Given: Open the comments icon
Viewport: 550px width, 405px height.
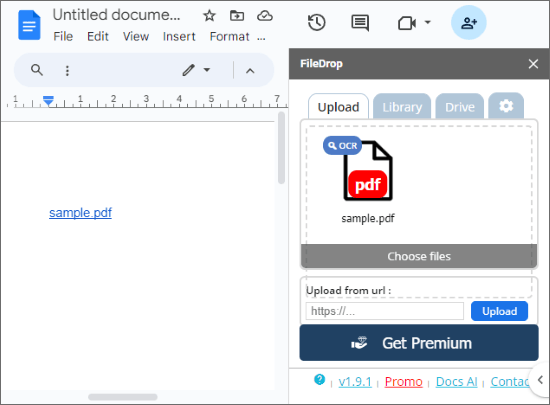Looking at the screenshot, I should coord(360,23).
